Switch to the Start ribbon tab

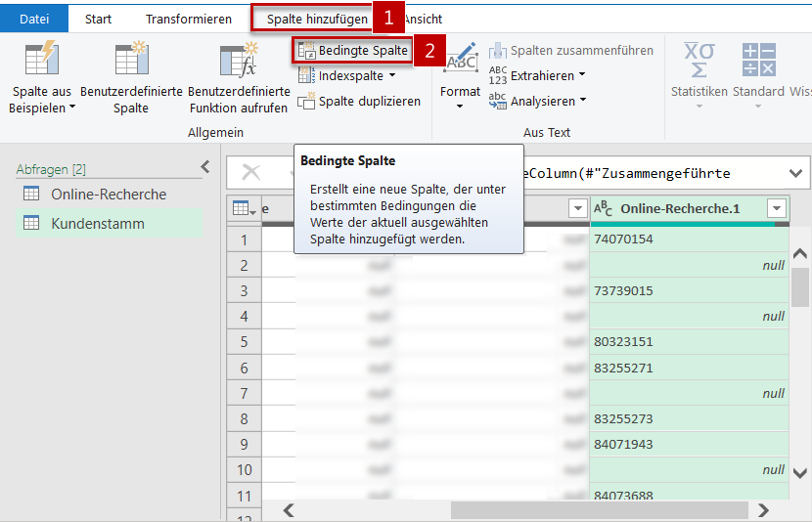pos(98,20)
